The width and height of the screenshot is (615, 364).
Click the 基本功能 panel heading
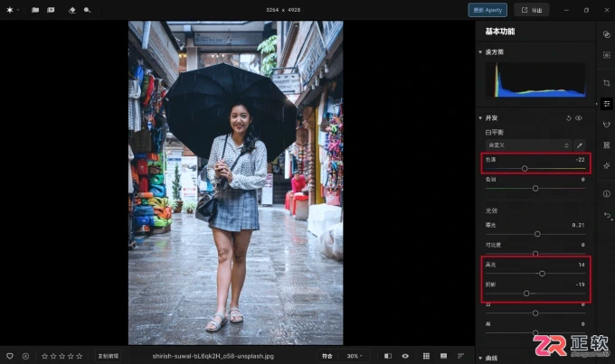(x=500, y=32)
